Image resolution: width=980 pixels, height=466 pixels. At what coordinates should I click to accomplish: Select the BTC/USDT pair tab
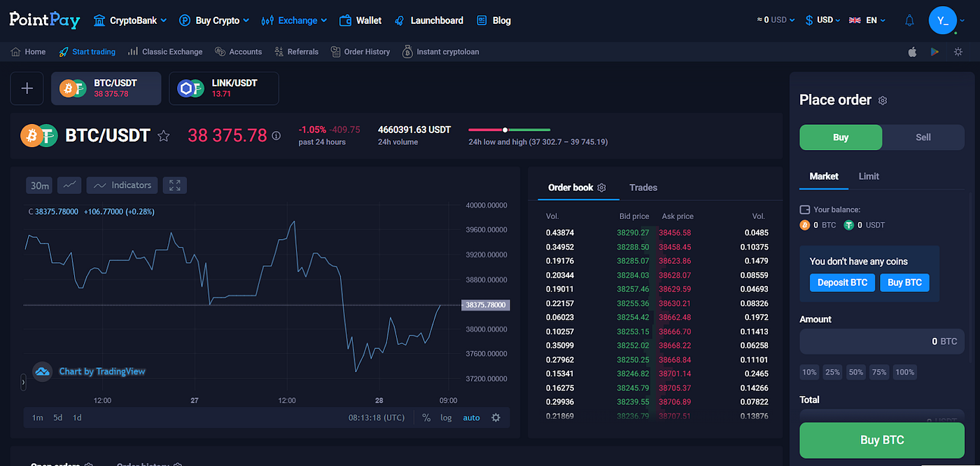pyautogui.click(x=106, y=88)
